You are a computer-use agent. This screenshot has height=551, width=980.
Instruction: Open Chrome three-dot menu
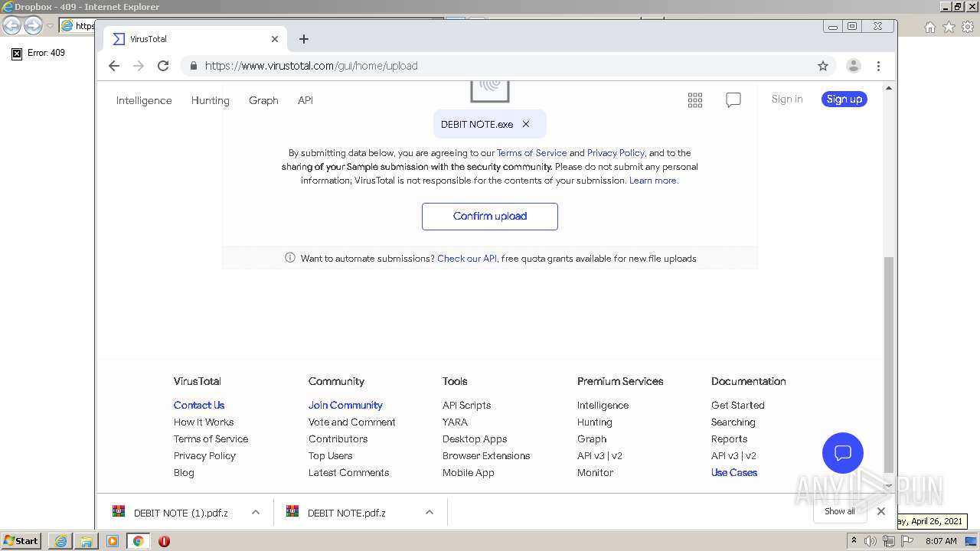coord(878,66)
